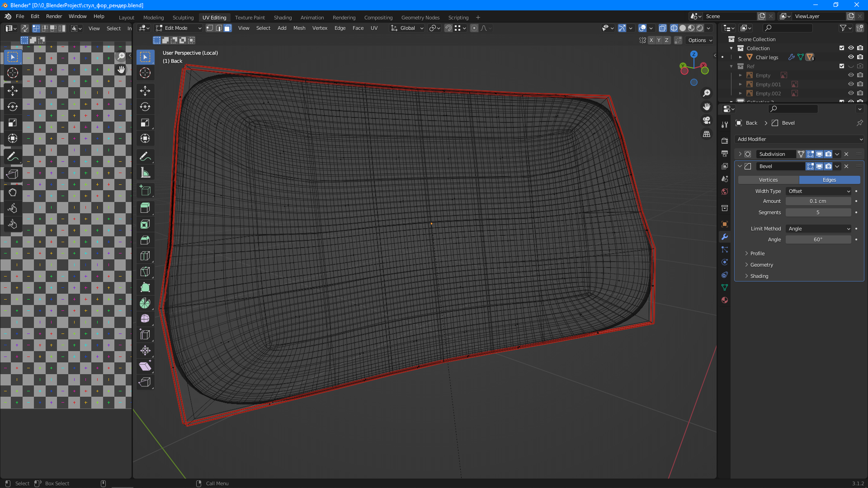Hide Chair legs with eye icon

(x=851, y=57)
